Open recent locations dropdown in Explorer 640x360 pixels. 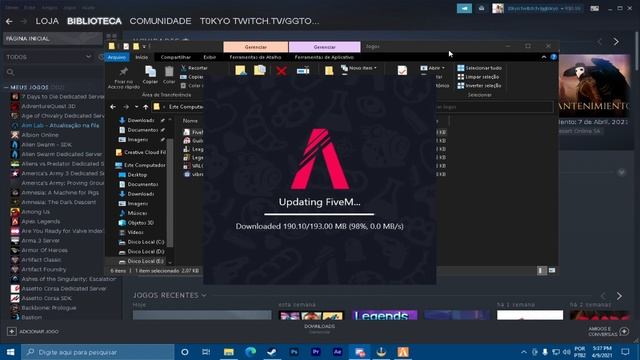[x=136, y=107]
